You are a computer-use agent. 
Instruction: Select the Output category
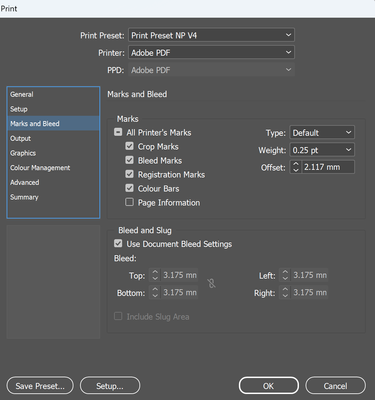pyautogui.click(x=53, y=138)
